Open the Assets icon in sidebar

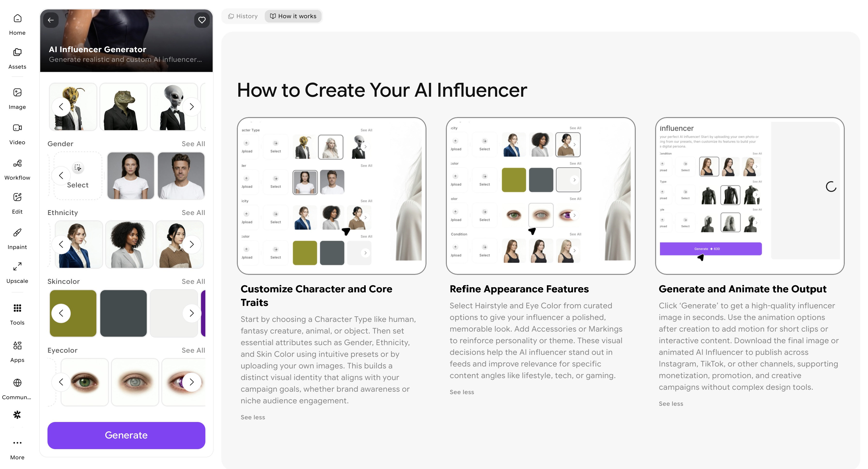(17, 52)
